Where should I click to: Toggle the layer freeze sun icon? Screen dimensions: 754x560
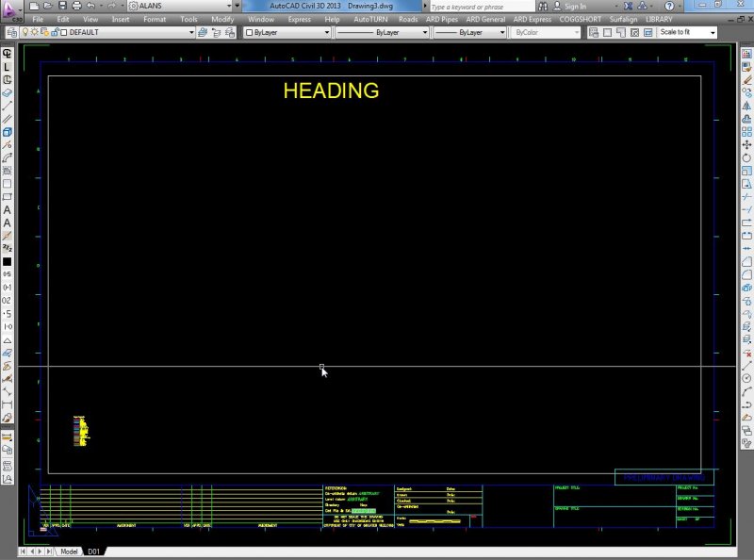[35, 32]
